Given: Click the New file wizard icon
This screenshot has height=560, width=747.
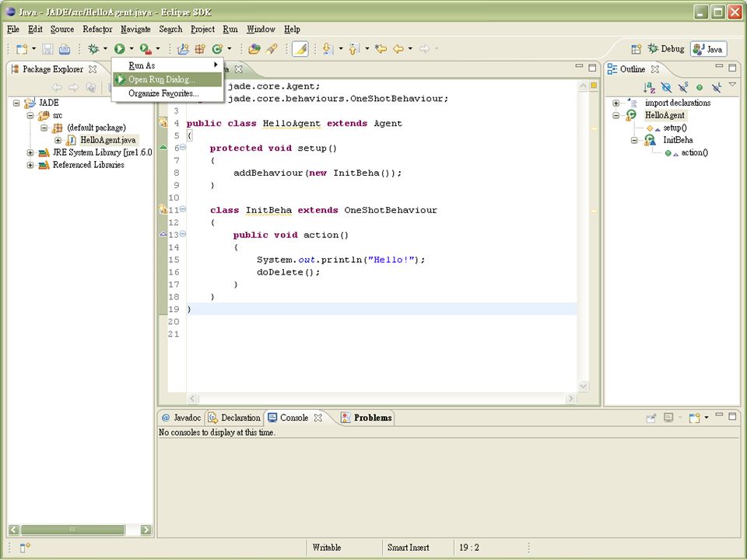Looking at the screenshot, I should click(x=22, y=49).
